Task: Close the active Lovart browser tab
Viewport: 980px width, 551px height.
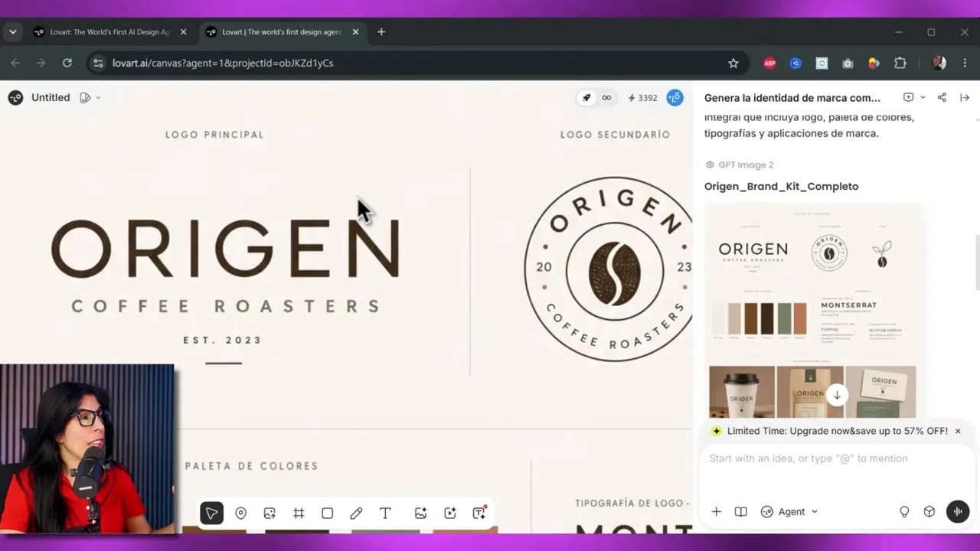Action: point(355,32)
